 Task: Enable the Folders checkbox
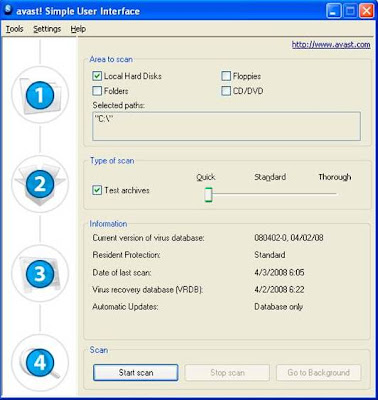(97, 91)
